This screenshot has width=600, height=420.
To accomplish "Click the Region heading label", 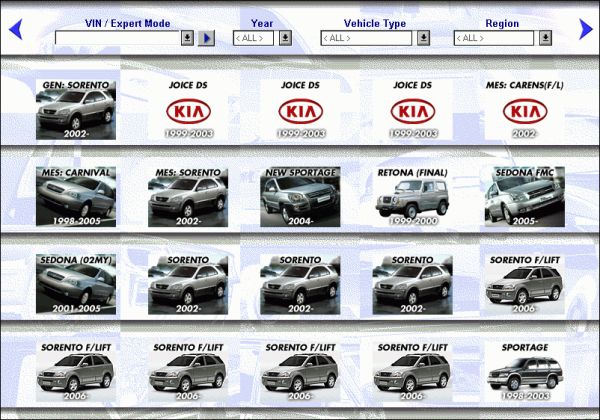I will tap(502, 24).
